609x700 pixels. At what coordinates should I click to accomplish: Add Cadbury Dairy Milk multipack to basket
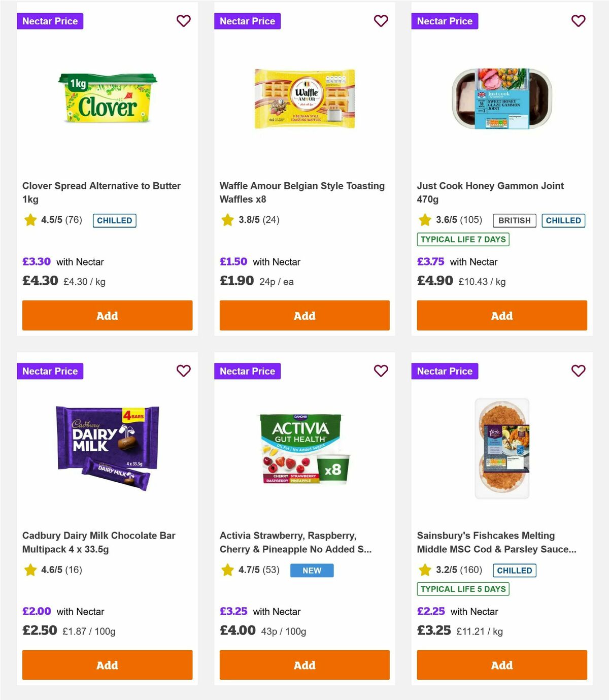[107, 665]
